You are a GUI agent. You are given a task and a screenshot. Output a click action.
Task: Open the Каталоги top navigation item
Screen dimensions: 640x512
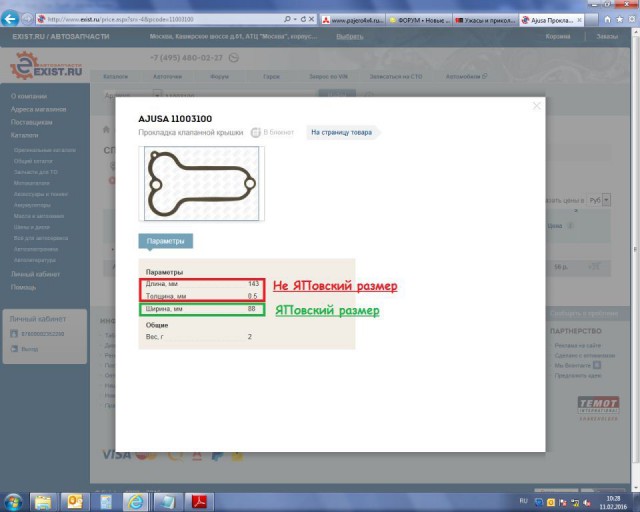(116, 76)
